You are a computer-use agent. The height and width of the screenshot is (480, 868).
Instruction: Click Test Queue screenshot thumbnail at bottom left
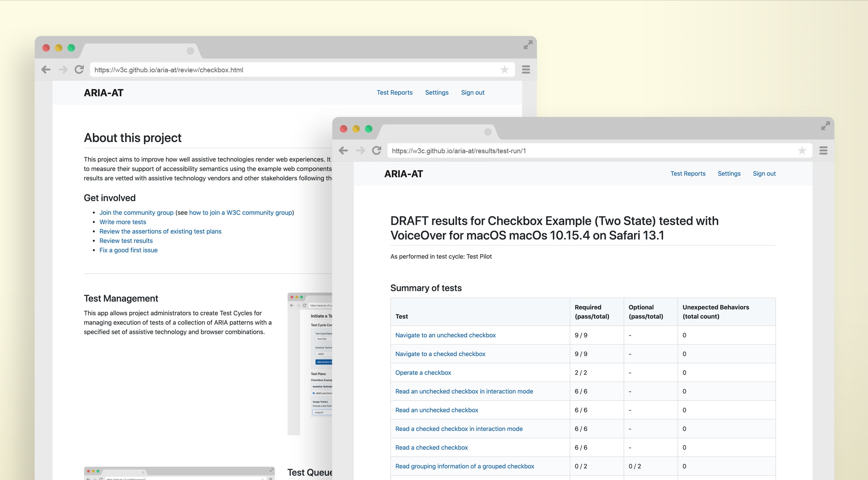coord(179,473)
